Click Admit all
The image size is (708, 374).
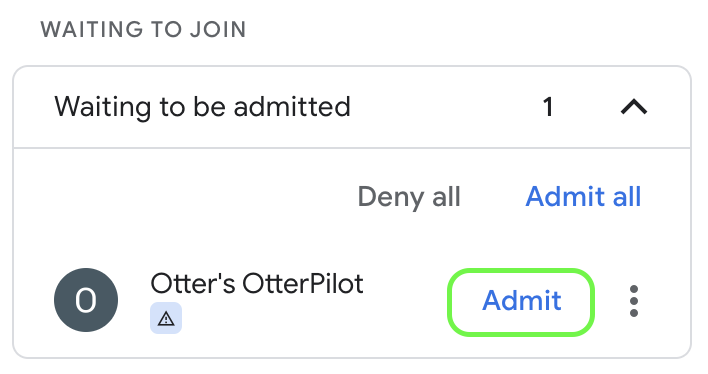pos(583,196)
